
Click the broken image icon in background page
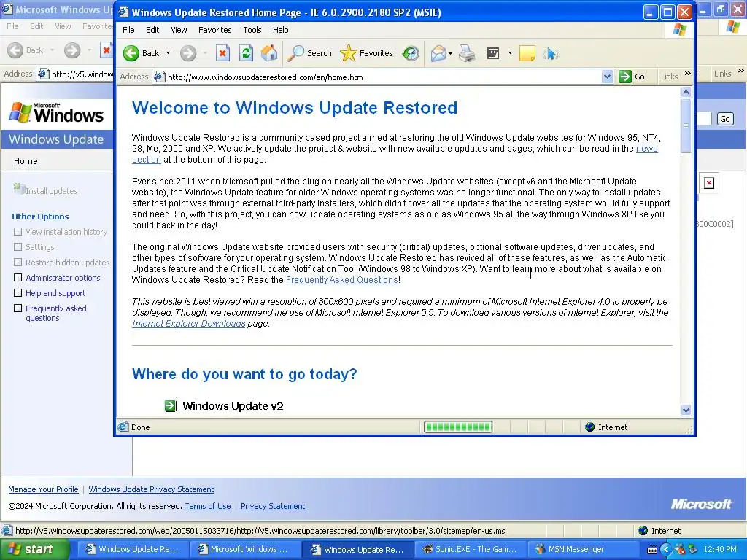[709, 183]
